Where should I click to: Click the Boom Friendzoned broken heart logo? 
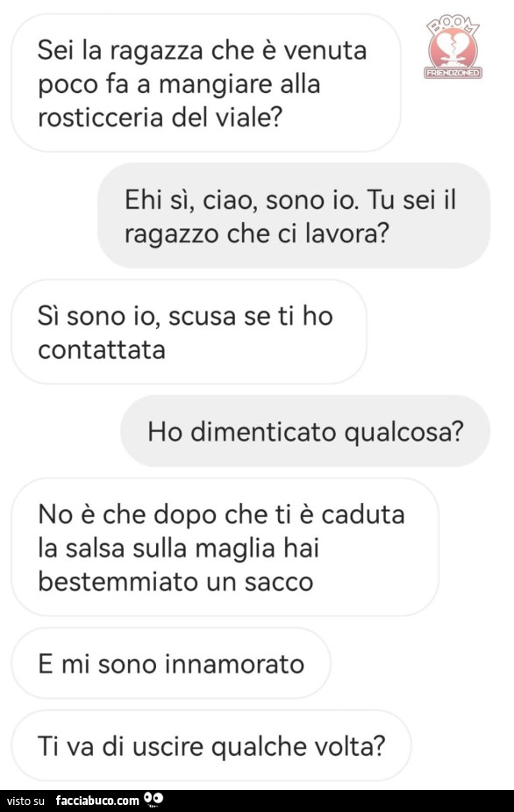click(453, 47)
